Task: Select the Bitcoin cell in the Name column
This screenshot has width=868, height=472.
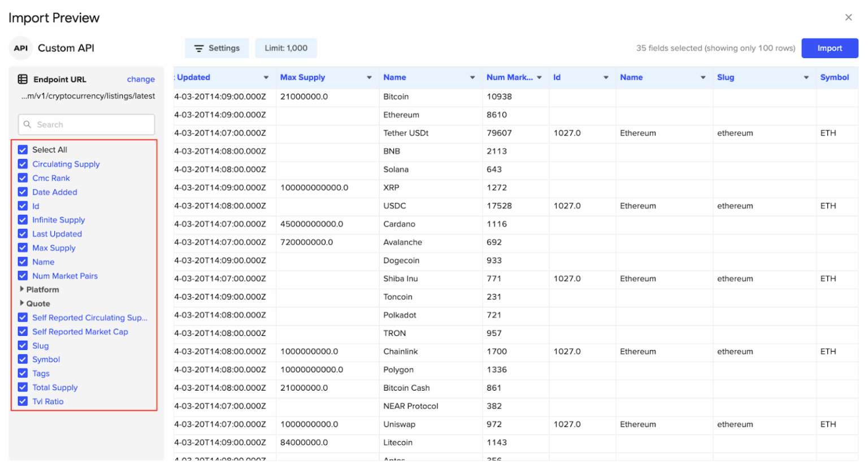Action: (396, 97)
